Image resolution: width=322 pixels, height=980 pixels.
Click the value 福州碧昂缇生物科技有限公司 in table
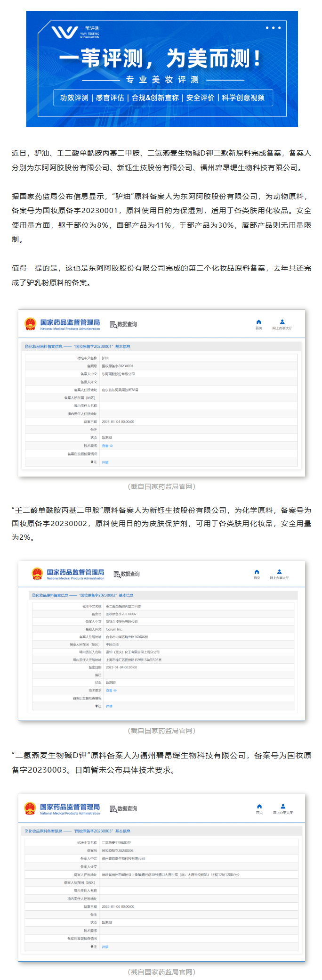123,859
